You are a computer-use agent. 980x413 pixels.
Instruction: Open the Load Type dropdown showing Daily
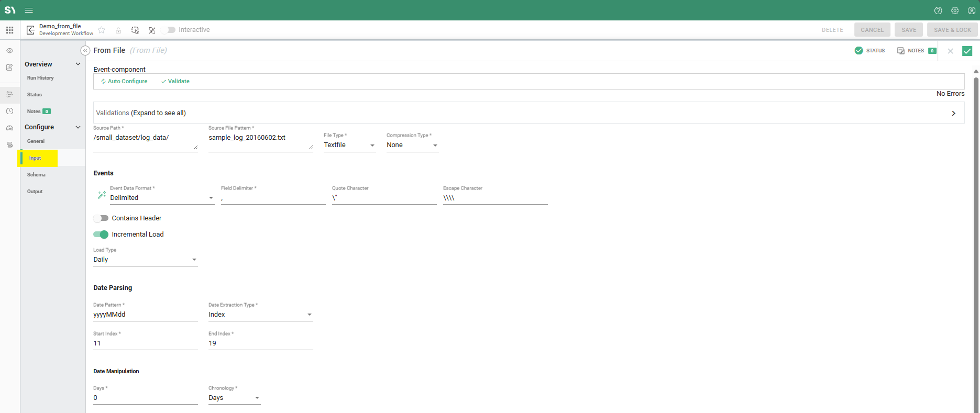point(145,260)
